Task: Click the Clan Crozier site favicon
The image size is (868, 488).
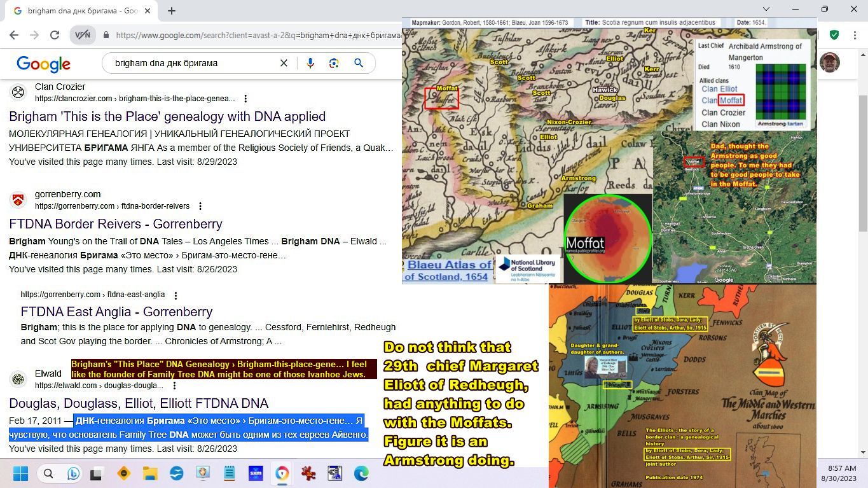Action: 18,92
